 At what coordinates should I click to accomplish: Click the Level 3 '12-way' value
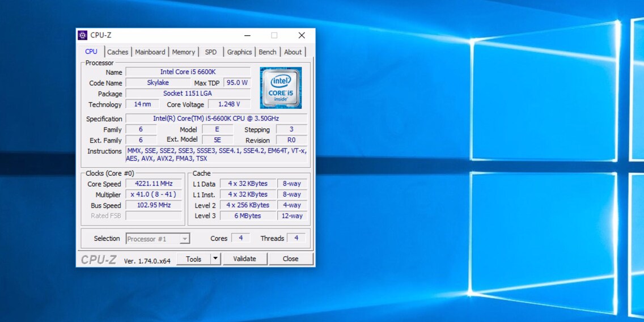coord(292,215)
